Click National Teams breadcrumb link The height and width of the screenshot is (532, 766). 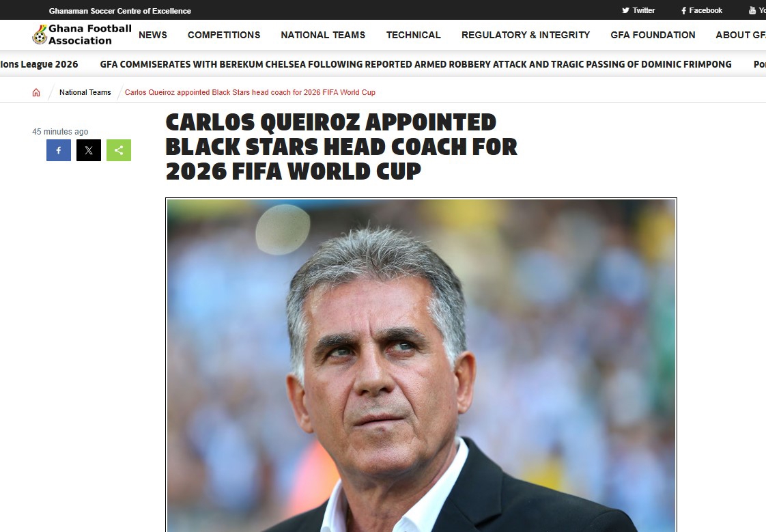[x=85, y=92]
